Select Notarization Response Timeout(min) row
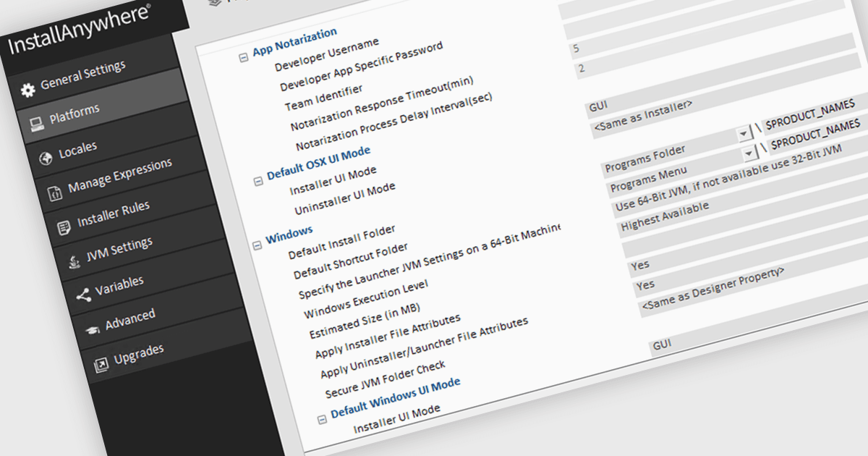Screen dimensions: 868x456 [382, 104]
